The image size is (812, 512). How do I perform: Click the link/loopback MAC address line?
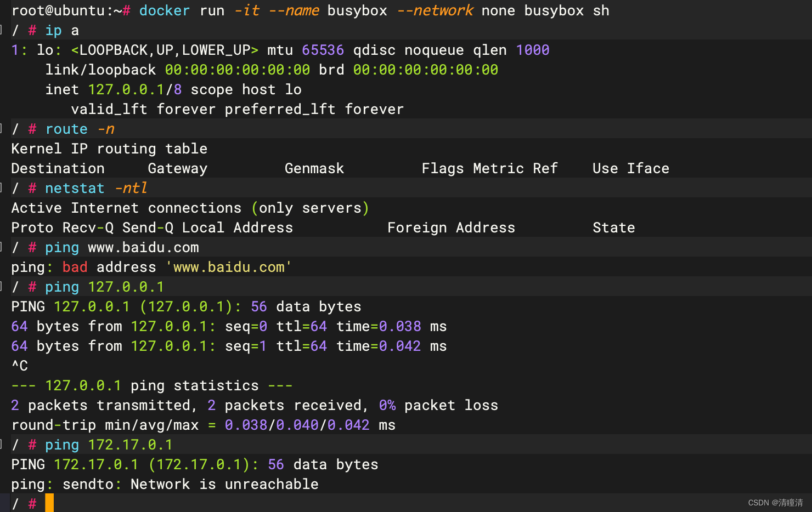(272, 70)
